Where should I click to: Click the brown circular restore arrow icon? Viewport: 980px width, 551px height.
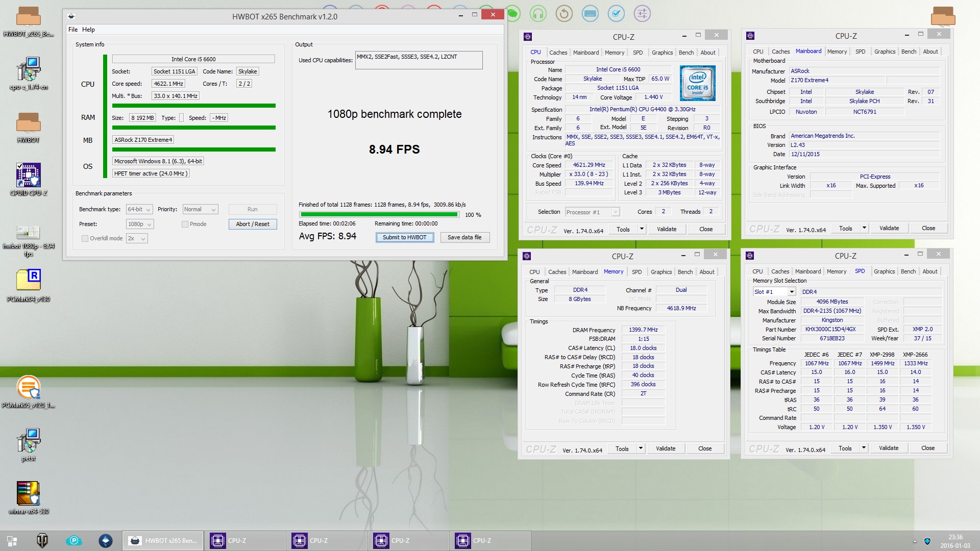coord(564,13)
